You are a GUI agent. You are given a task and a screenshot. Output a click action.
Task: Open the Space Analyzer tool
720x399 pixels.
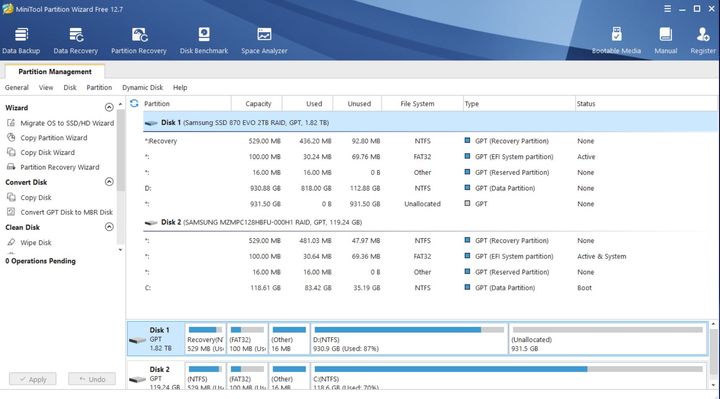(264, 41)
